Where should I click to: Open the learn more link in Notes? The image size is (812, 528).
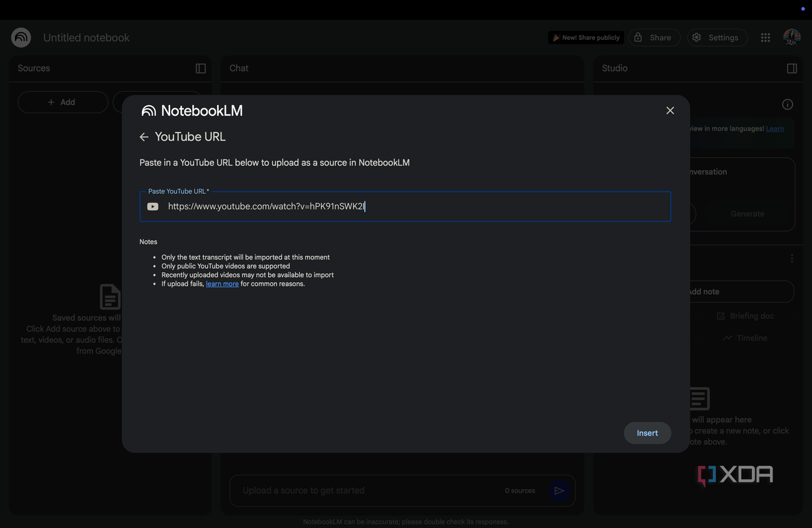[222, 284]
